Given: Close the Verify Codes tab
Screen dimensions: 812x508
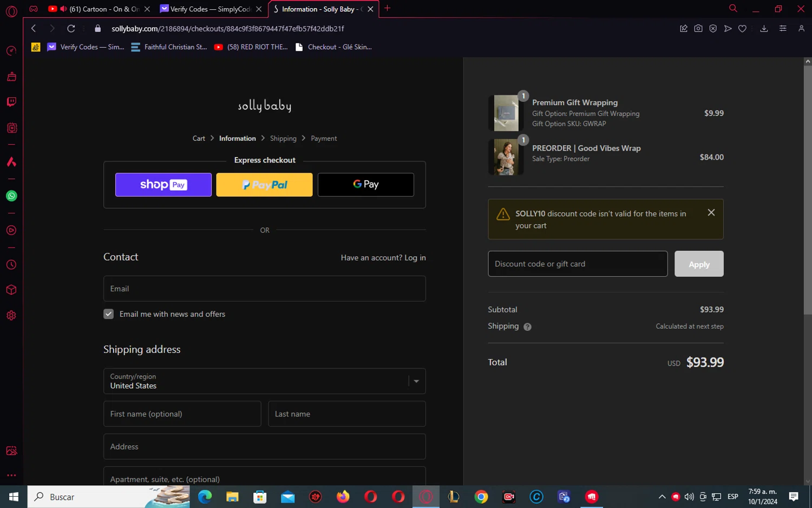Looking at the screenshot, I should (x=259, y=9).
